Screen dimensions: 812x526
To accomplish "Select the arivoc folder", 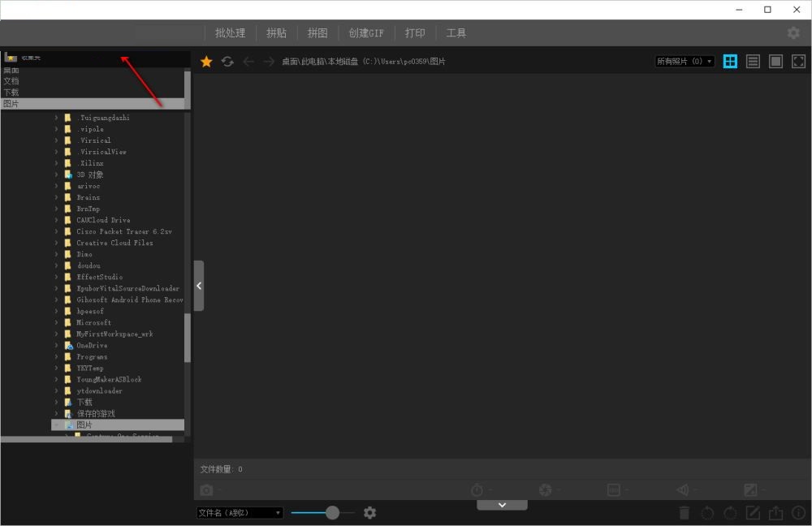I will pos(89,186).
